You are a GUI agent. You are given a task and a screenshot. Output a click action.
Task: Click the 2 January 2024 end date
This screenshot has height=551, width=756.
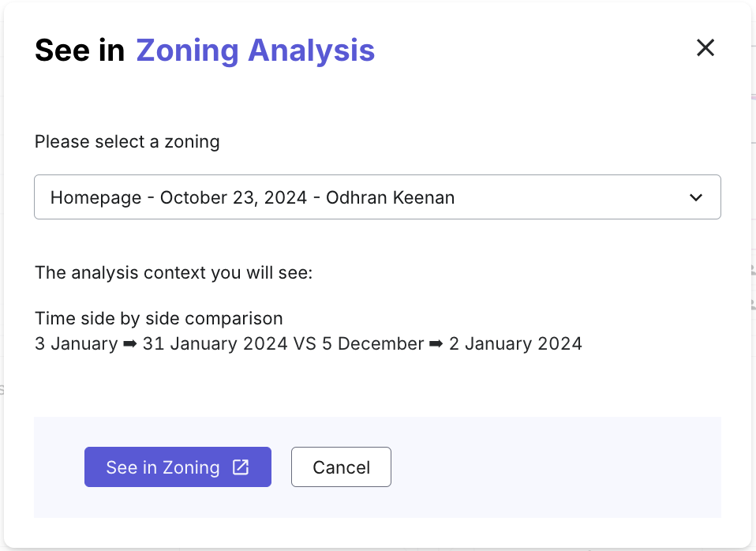515,343
